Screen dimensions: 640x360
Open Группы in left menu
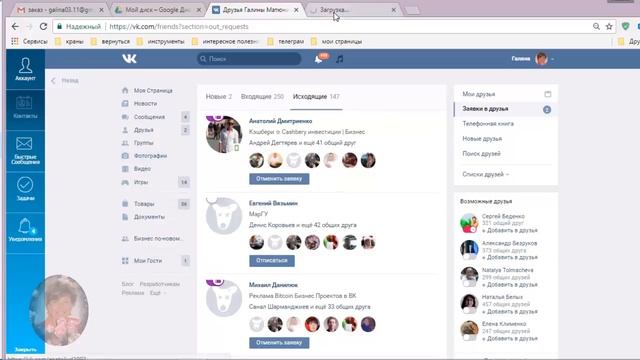pyautogui.click(x=144, y=143)
